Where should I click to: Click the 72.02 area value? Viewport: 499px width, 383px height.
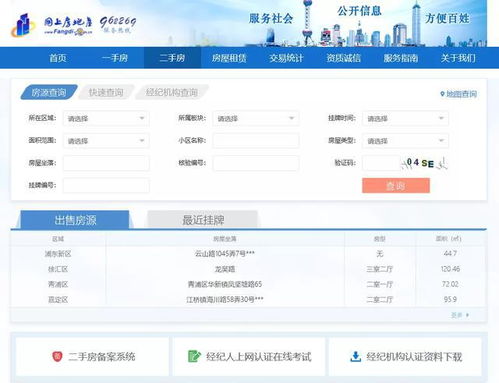click(x=450, y=284)
